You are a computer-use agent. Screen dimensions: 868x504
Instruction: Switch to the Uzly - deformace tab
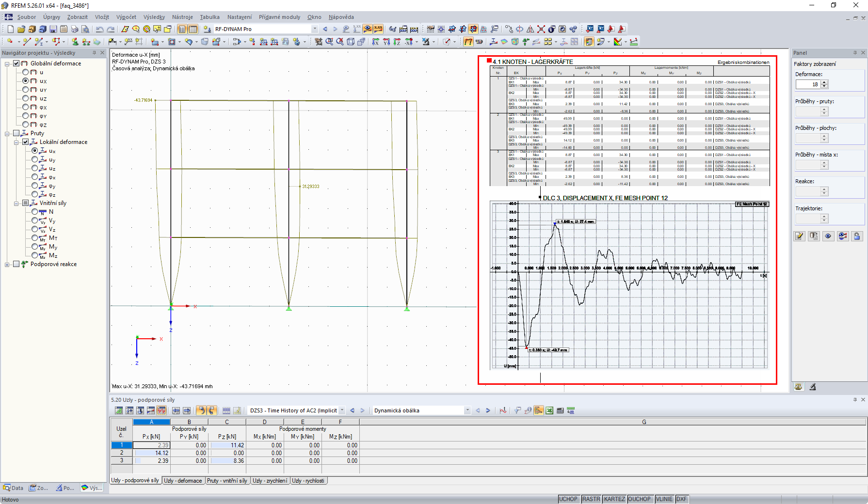pos(183,481)
